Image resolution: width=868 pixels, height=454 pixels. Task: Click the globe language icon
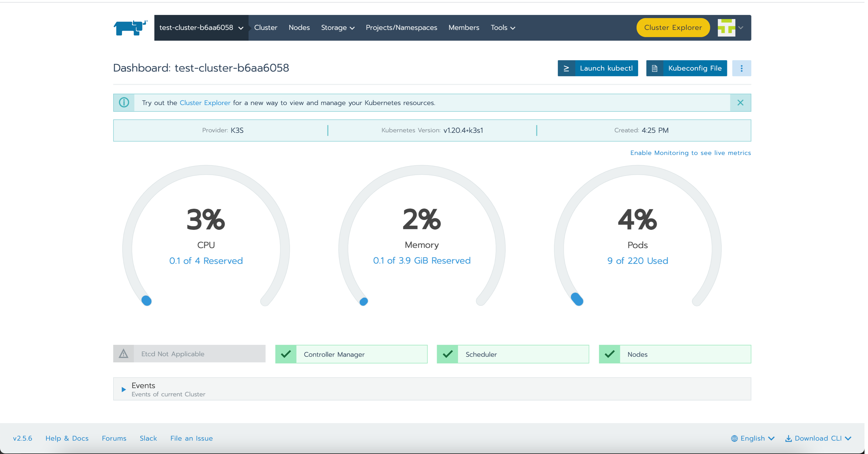point(734,438)
